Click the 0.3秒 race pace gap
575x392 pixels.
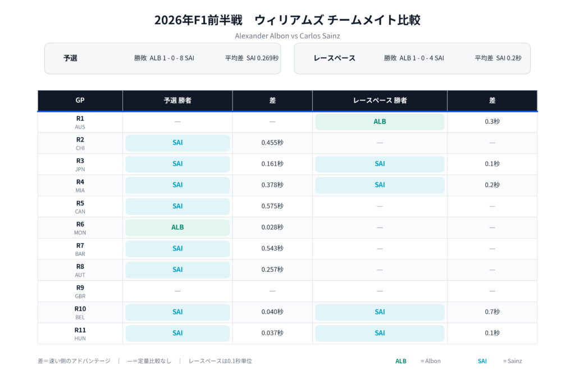pos(492,122)
